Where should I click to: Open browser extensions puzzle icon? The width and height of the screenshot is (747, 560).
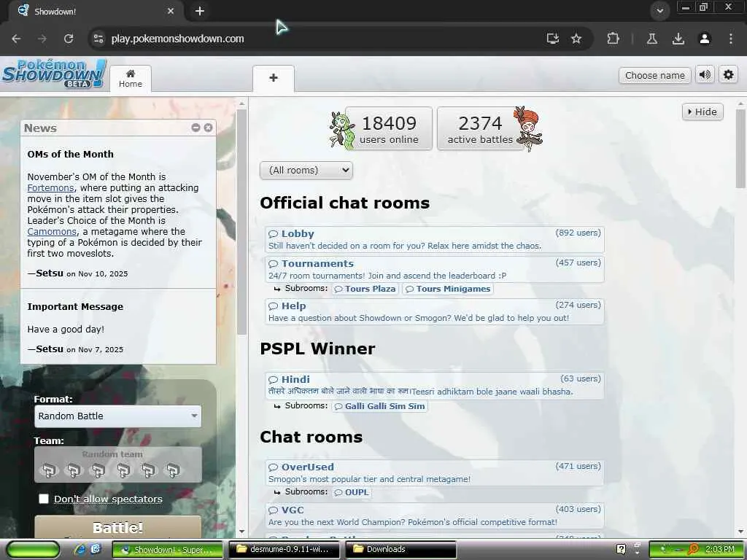[x=613, y=39]
